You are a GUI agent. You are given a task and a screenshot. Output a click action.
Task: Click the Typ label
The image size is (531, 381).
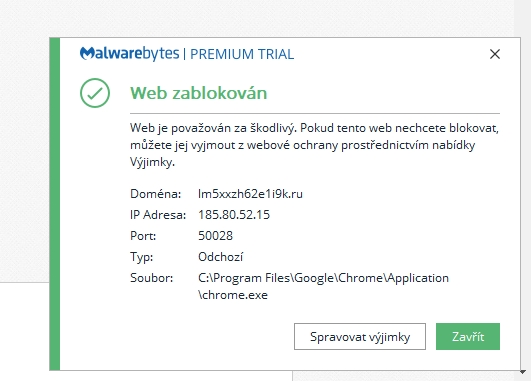pyautogui.click(x=142, y=257)
